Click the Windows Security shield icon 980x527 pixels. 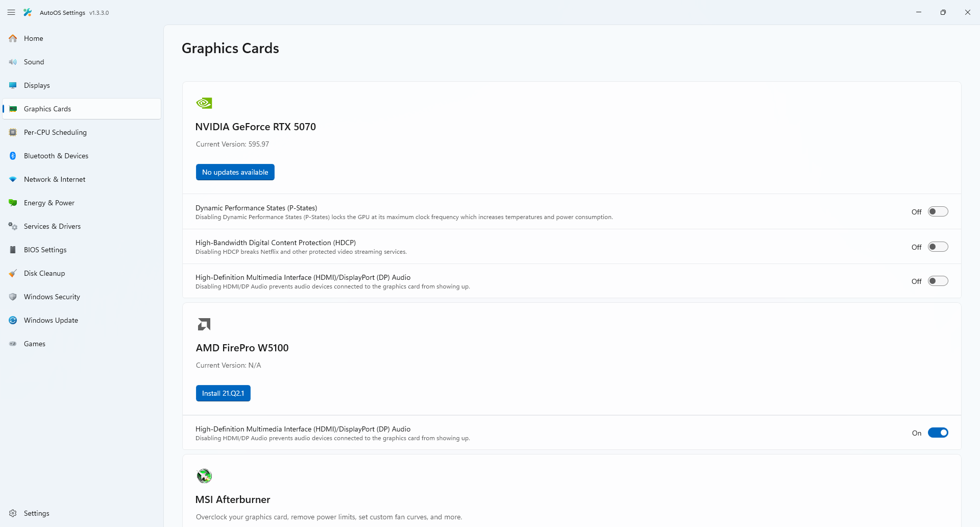pyautogui.click(x=13, y=297)
